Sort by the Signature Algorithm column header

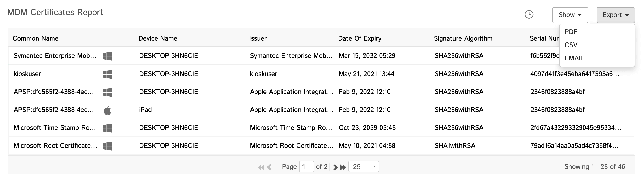[x=463, y=38]
